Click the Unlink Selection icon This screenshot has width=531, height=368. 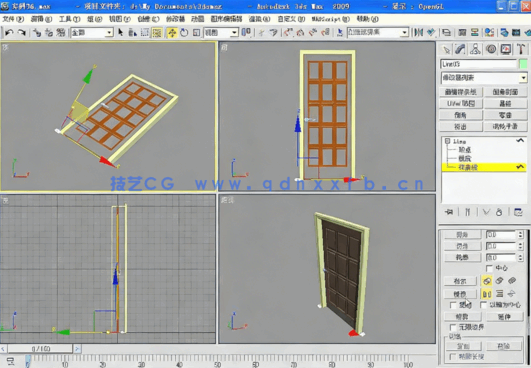click(49, 33)
